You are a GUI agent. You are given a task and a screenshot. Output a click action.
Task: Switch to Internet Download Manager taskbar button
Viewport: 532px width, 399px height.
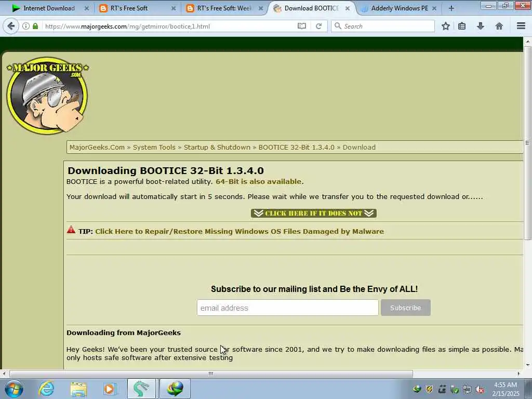pos(175,389)
